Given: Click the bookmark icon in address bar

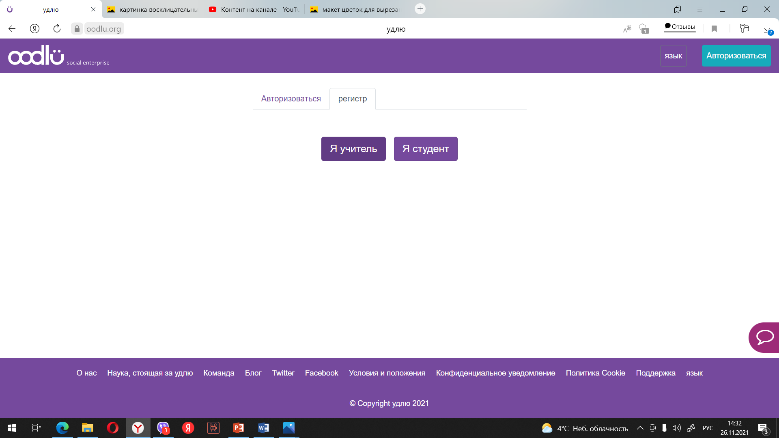Looking at the screenshot, I should [714, 29].
